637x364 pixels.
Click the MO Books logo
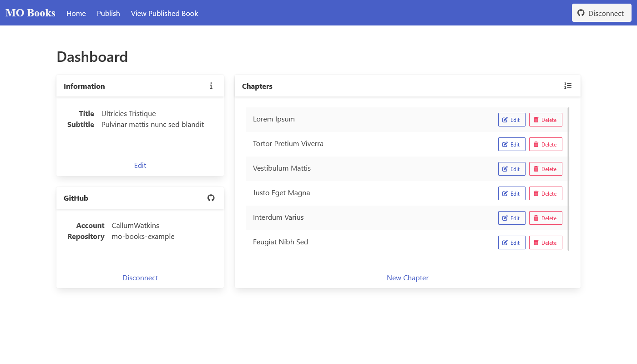pos(30,13)
